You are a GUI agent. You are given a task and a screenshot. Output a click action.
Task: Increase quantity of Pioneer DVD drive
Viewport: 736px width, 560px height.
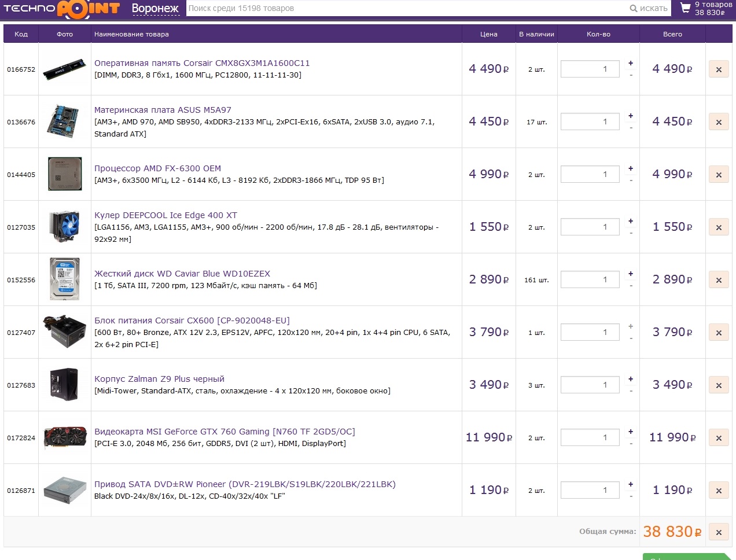631,484
